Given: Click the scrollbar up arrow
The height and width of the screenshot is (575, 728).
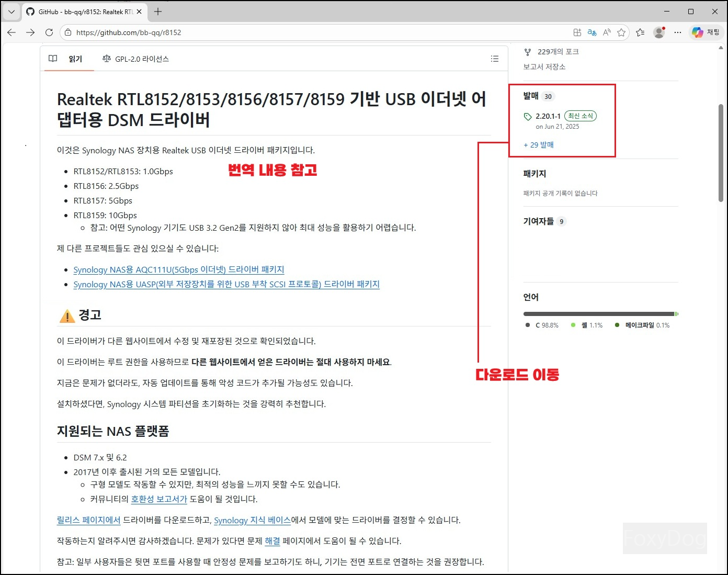Looking at the screenshot, I should click(721, 47).
